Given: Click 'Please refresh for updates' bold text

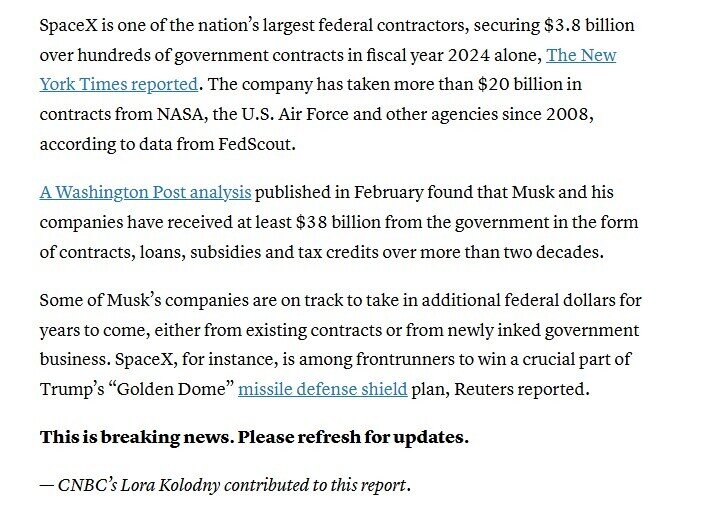Looking at the screenshot, I should pyautogui.click(x=353, y=437).
